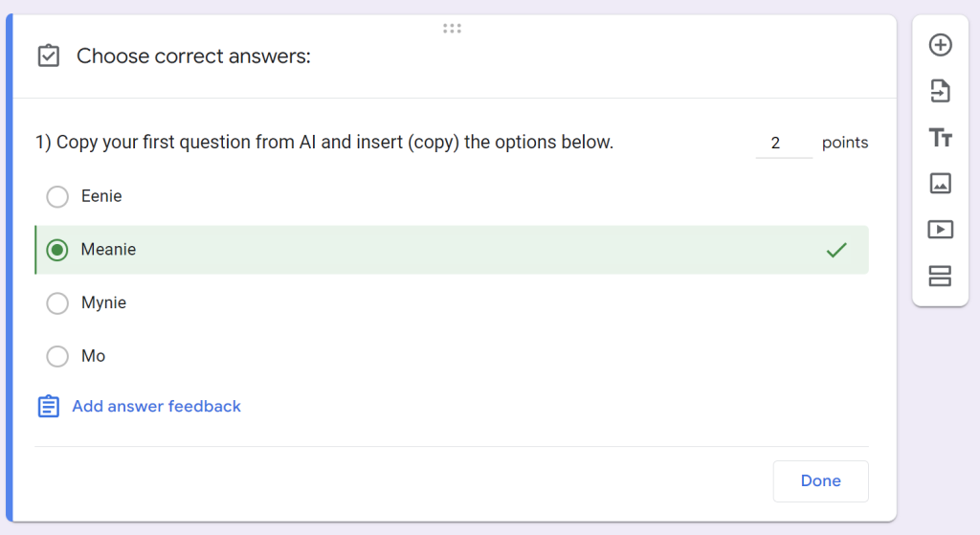Click the Done button
Image resolution: width=980 pixels, height=535 pixels.
pyautogui.click(x=820, y=480)
